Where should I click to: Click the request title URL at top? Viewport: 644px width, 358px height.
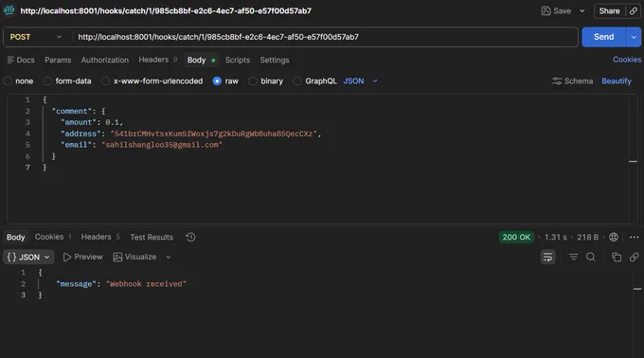click(x=166, y=10)
